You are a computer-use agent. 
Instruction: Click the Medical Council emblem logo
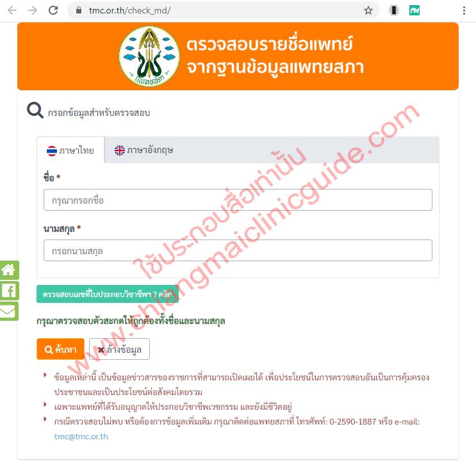149,56
